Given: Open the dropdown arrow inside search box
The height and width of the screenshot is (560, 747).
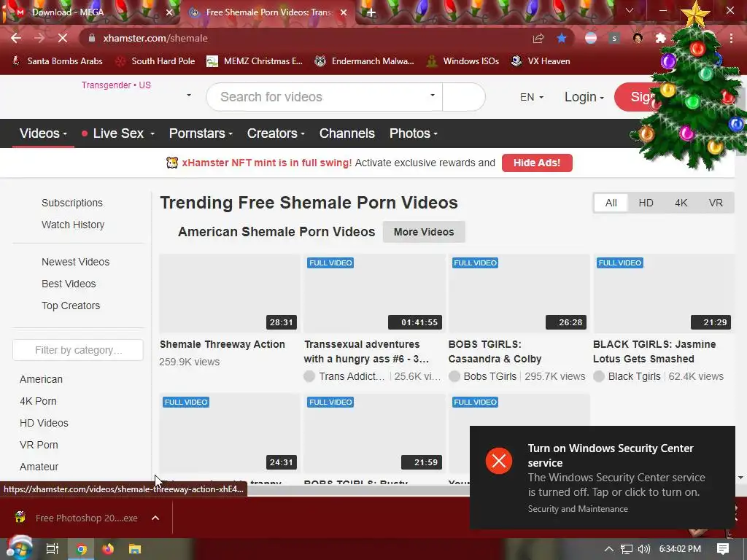Looking at the screenshot, I should pyautogui.click(x=432, y=96).
